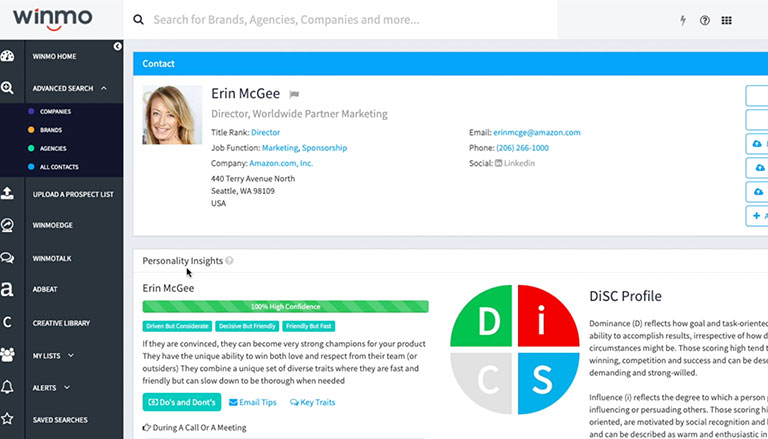Image resolution: width=768 pixels, height=439 pixels.
Task: Open WinmoTalk in sidebar
Action: pos(52,258)
